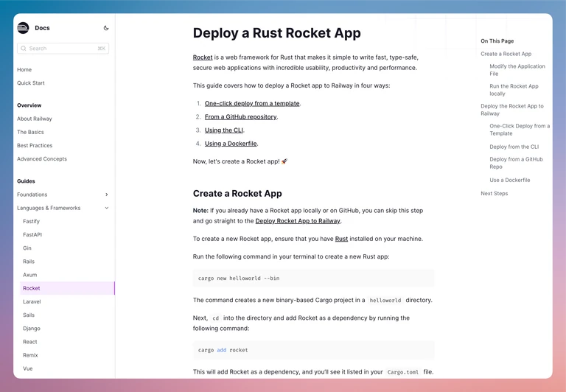This screenshot has width=566, height=392.
Task: Jump to Deploy from a GitHub Repo
Action: pyautogui.click(x=516, y=163)
